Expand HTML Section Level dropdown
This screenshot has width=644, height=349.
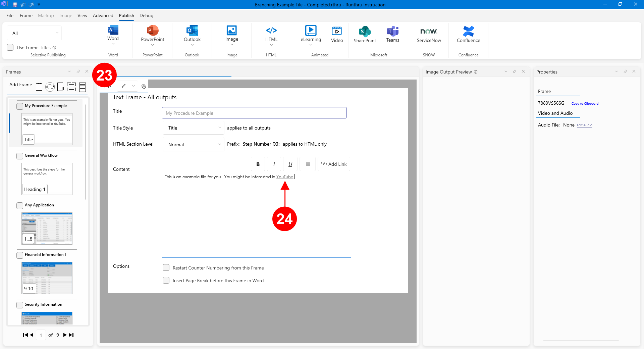194,145
